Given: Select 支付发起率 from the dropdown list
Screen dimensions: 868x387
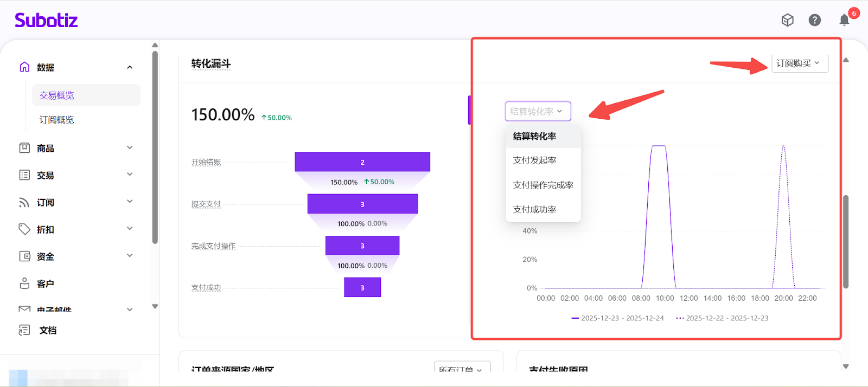Looking at the screenshot, I should pos(535,160).
